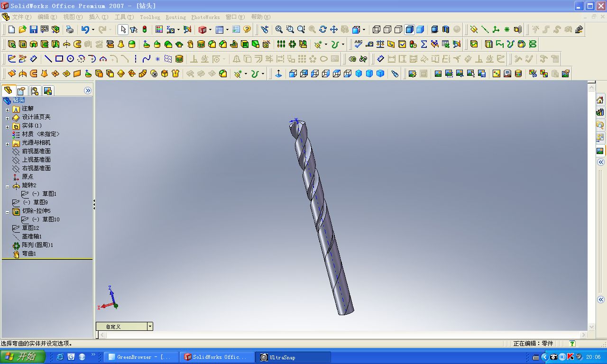
Task: Open the SolidWorks resources home icon
Action: click(600, 100)
